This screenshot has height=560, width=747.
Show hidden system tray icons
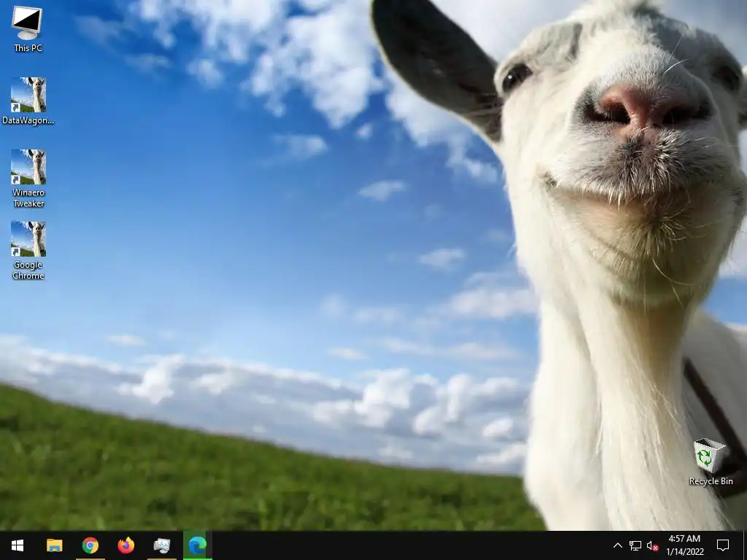click(617, 545)
